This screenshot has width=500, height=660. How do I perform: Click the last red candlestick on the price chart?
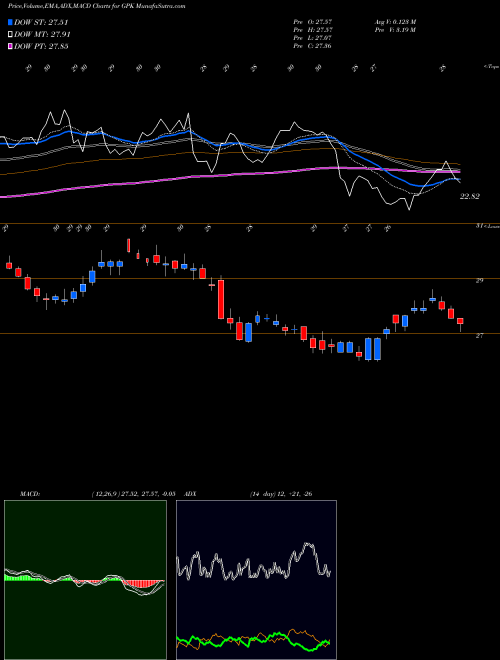(460, 323)
